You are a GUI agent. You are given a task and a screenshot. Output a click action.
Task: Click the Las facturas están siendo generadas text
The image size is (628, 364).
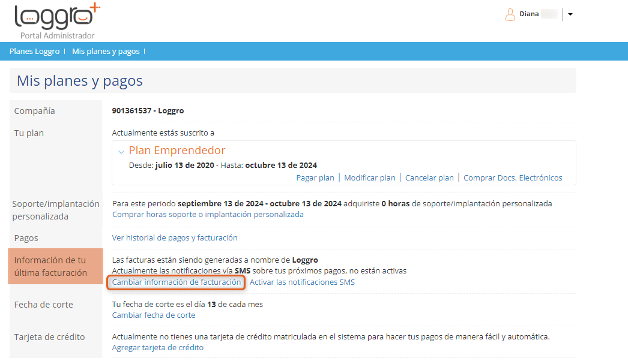215,260
